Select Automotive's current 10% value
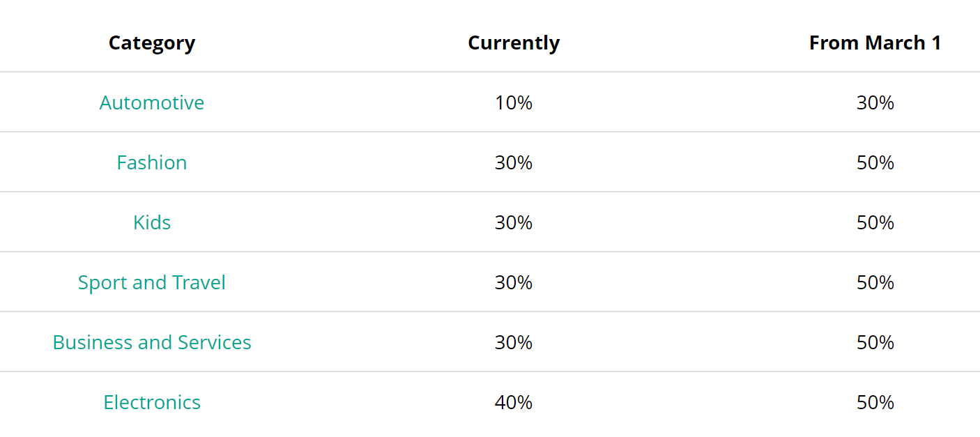 (514, 102)
